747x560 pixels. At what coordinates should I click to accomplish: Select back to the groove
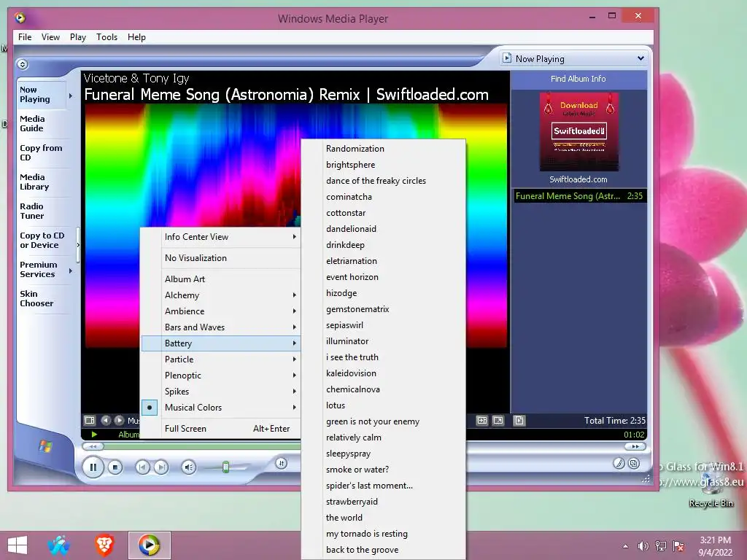click(x=384, y=550)
